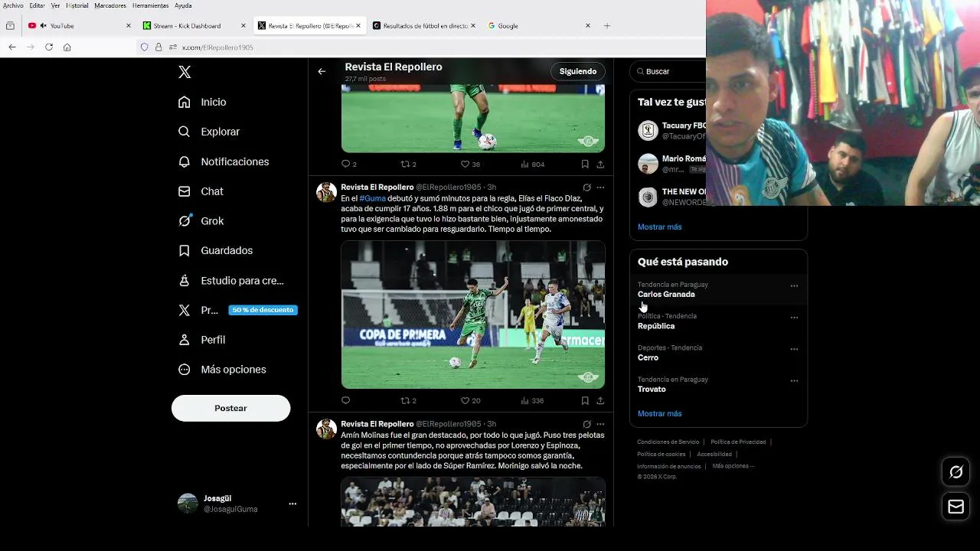Click the #Guma hashtag link

pyautogui.click(x=372, y=198)
